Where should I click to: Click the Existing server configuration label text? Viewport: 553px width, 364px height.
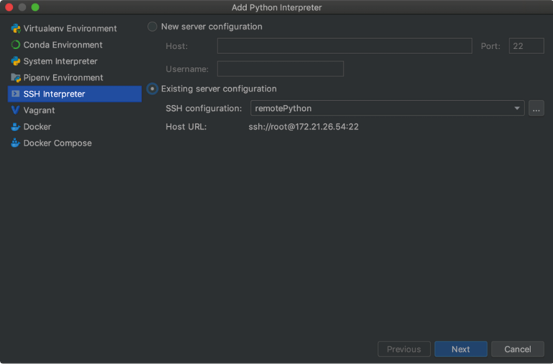pos(219,89)
